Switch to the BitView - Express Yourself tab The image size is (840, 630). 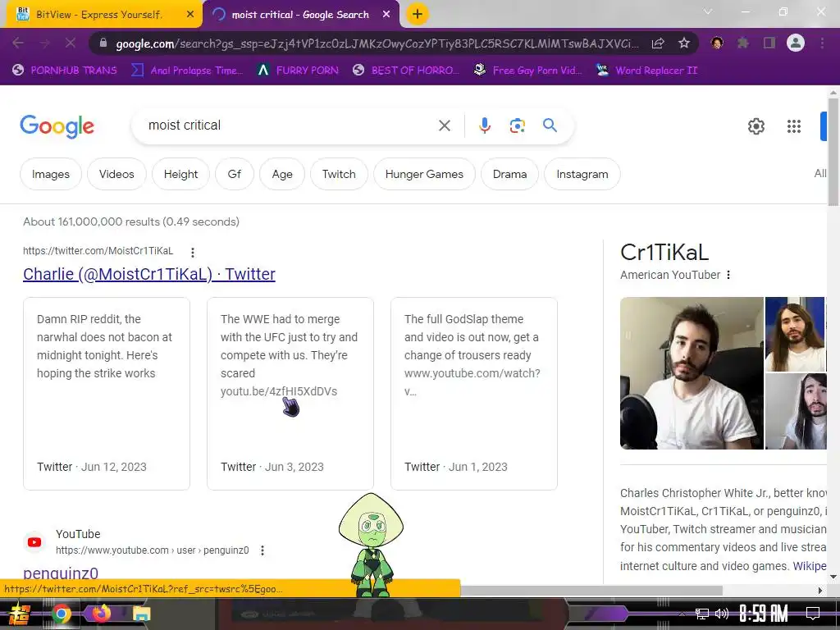click(x=101, y=15)
